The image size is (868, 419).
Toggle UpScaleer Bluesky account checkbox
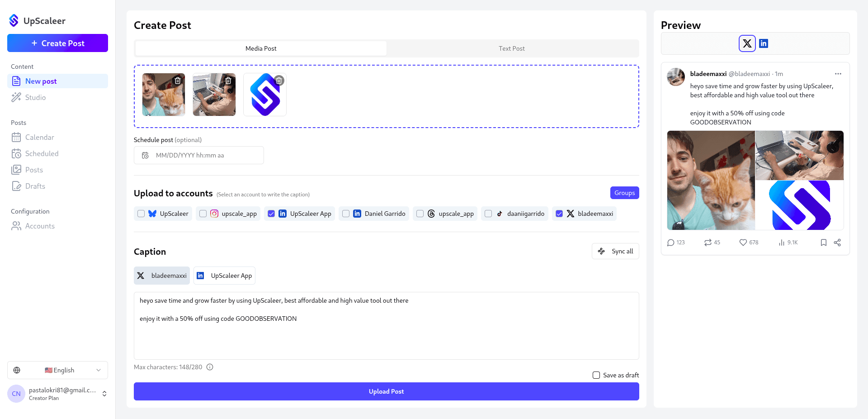[x=141, y=214]
